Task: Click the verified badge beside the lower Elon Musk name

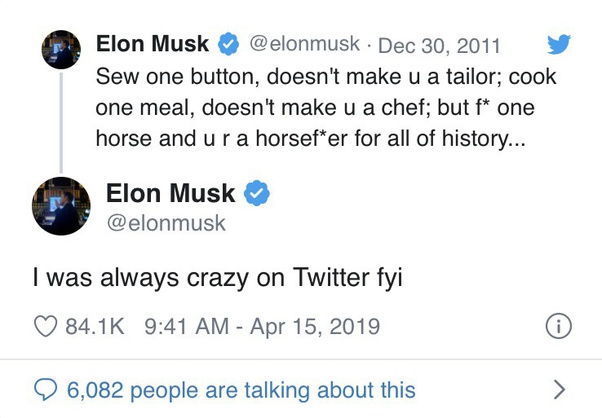Action: [257, 193]
